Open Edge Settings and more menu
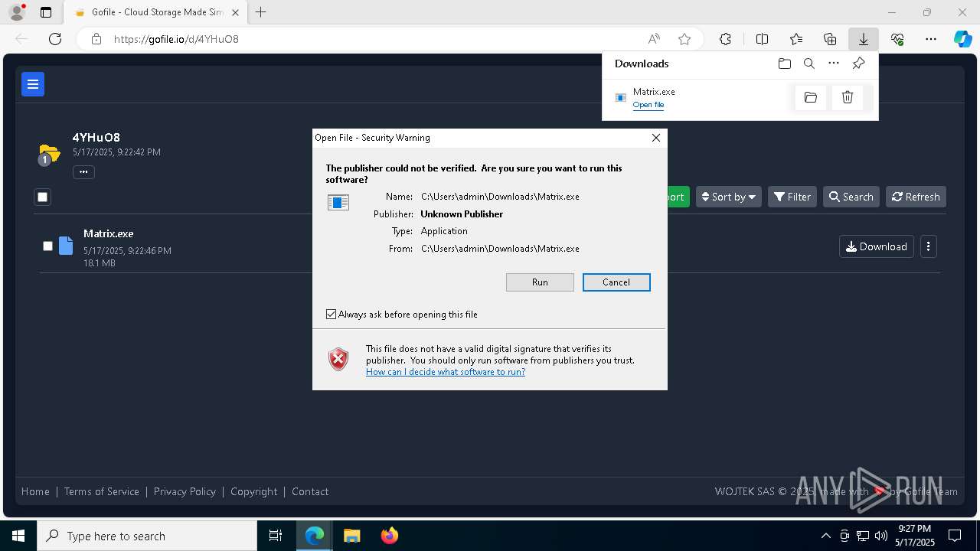Screen dimensions: 980x551 [x=931, y=39]
